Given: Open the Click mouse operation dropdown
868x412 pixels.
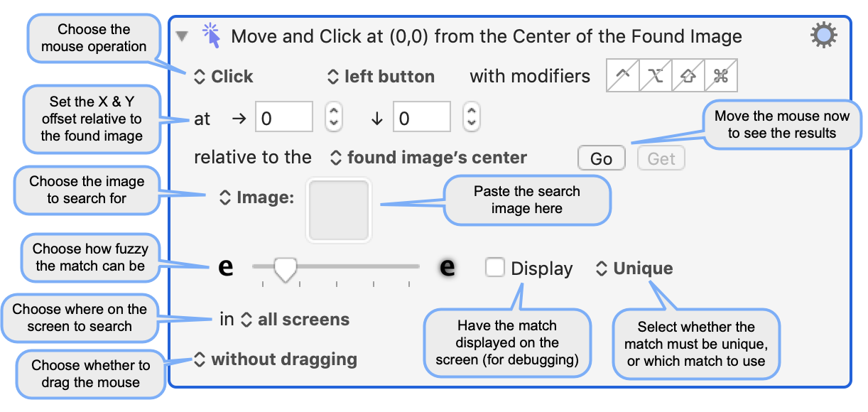Looking at the screenshot, I should (224, 77).
